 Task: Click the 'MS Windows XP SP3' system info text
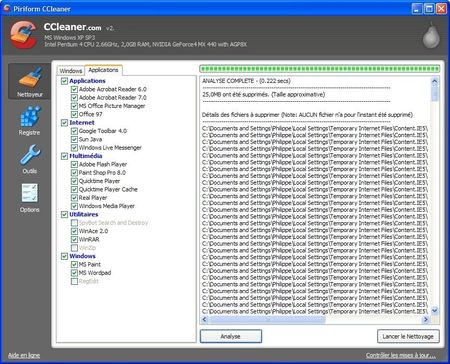click(x=70, y=38)
